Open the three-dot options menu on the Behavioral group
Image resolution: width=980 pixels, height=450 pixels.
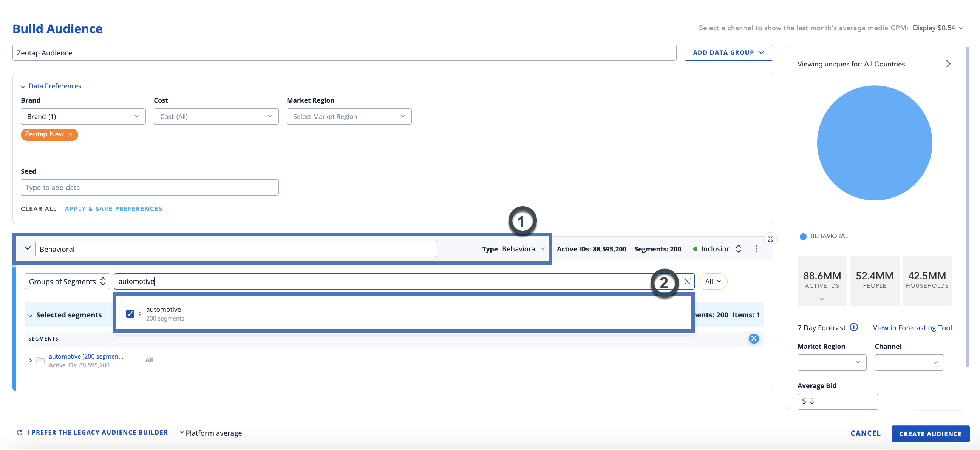coord(756,248)
